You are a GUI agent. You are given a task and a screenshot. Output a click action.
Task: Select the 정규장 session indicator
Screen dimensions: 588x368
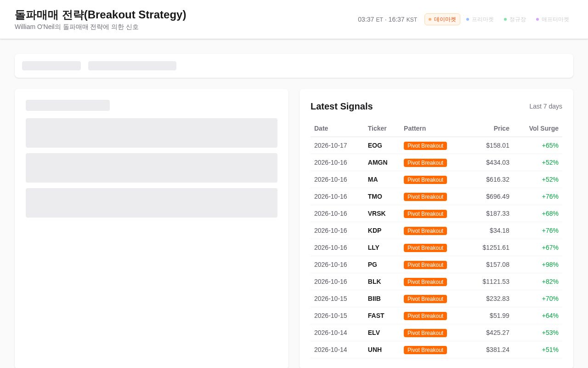515,19
